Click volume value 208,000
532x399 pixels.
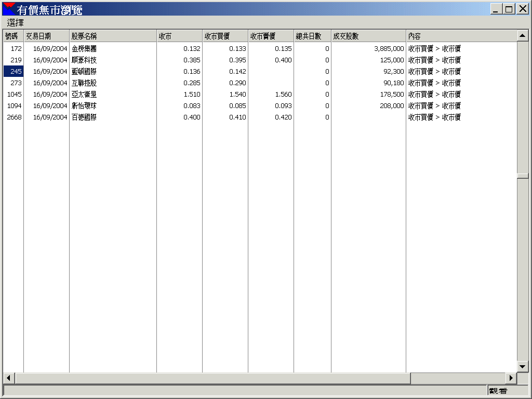pyautogui.click(x=392, y=105)
